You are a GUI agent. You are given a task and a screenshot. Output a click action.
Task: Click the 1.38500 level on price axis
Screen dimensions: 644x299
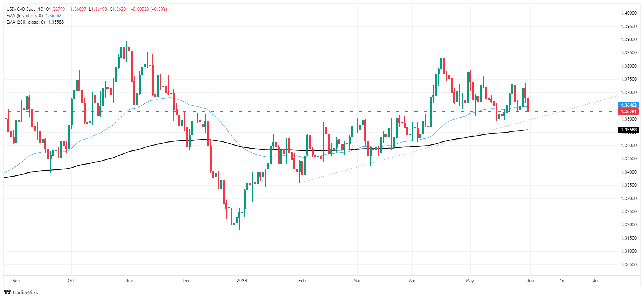629,53
